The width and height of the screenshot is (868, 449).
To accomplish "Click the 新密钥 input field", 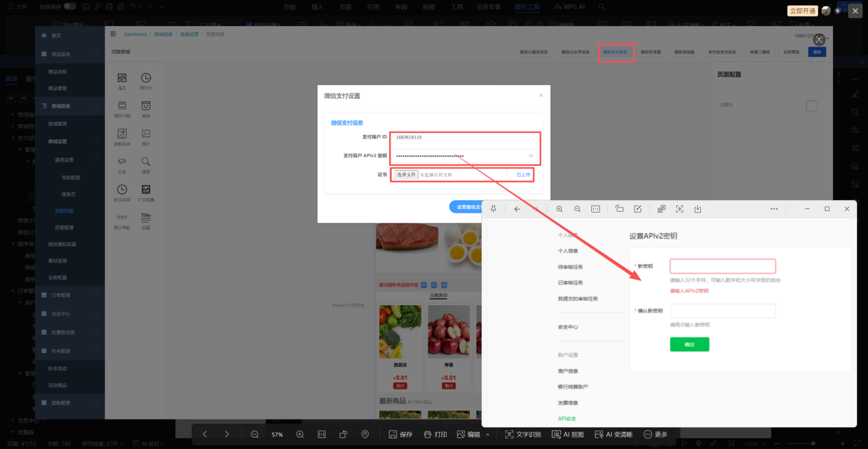I will point(722,266).
